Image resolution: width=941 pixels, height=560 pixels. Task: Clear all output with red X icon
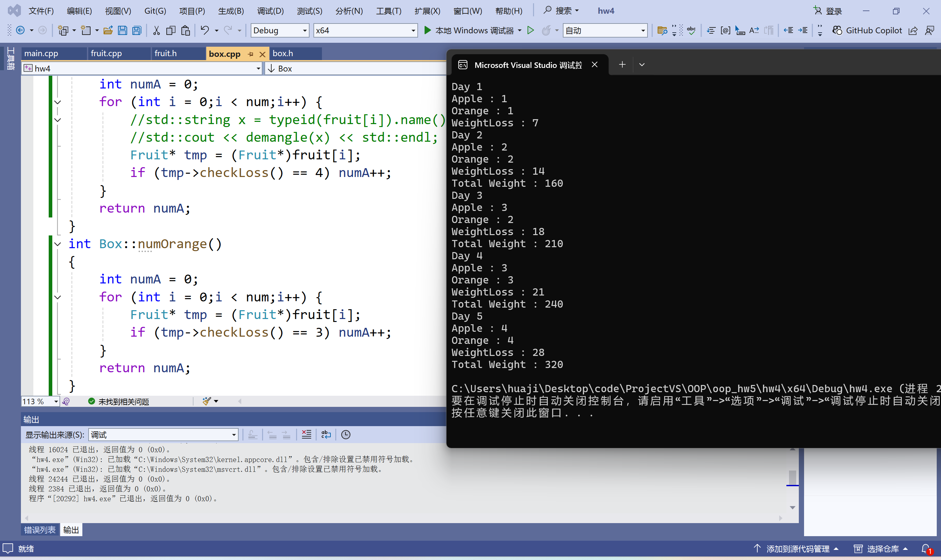[307, 435]
